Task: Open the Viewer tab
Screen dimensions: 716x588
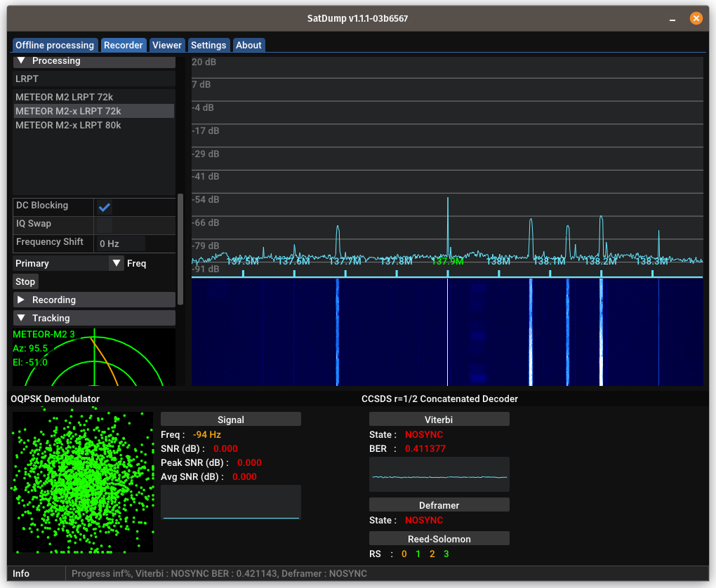Action: (167, 45)
